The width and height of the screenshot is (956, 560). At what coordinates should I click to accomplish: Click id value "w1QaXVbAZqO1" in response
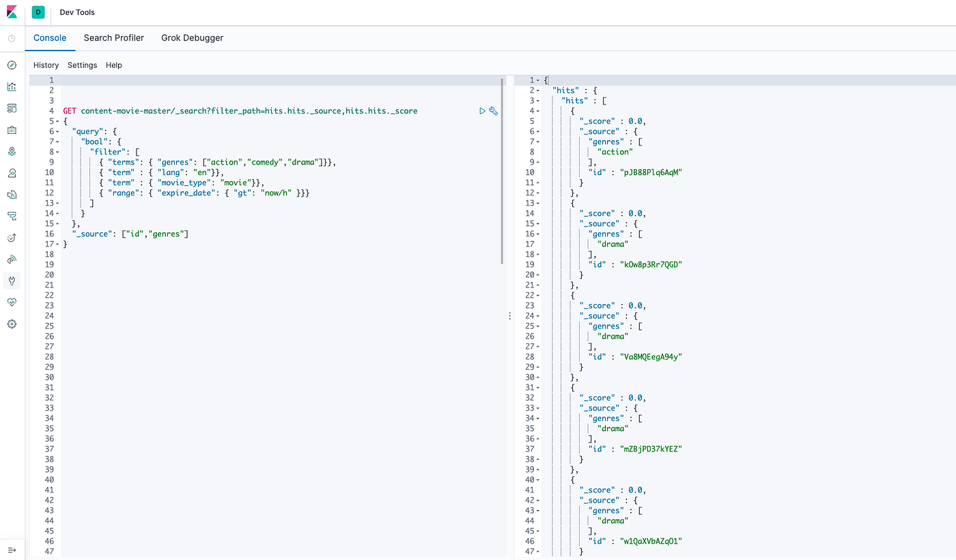point(651,542)
